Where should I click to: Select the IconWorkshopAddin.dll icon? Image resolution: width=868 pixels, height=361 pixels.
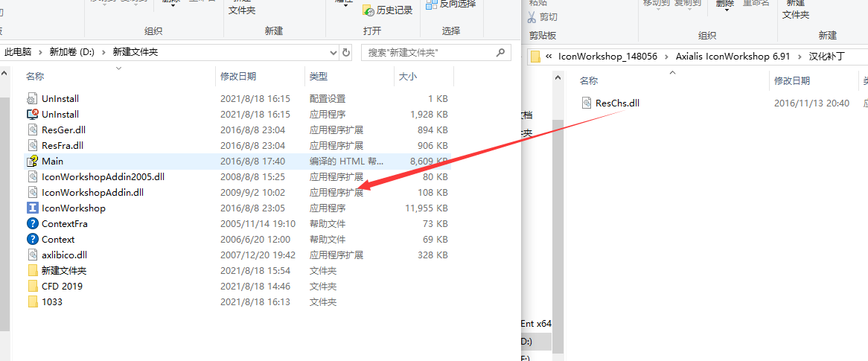[x=32, y=193]
